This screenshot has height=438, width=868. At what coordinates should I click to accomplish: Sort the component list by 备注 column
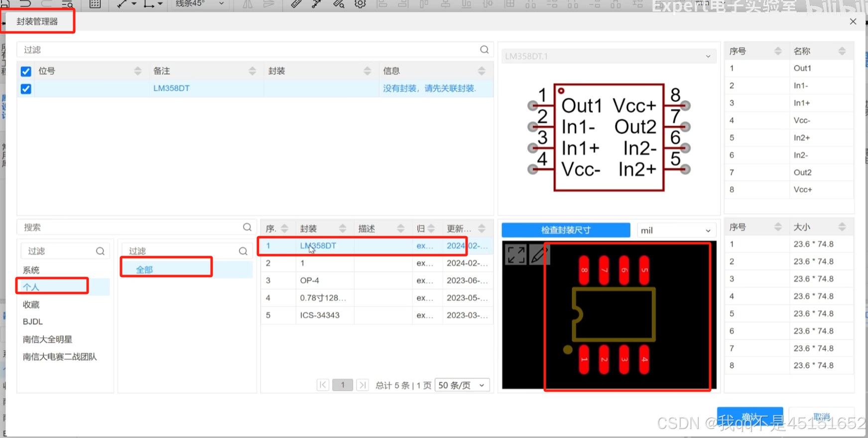[252, 71]
